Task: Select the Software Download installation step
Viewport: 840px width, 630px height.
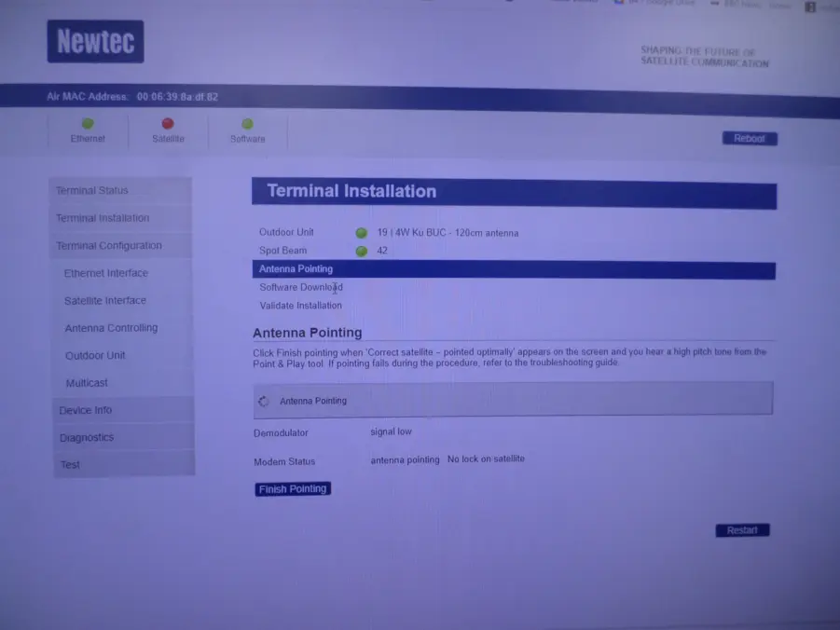Action: click(301, 287)
